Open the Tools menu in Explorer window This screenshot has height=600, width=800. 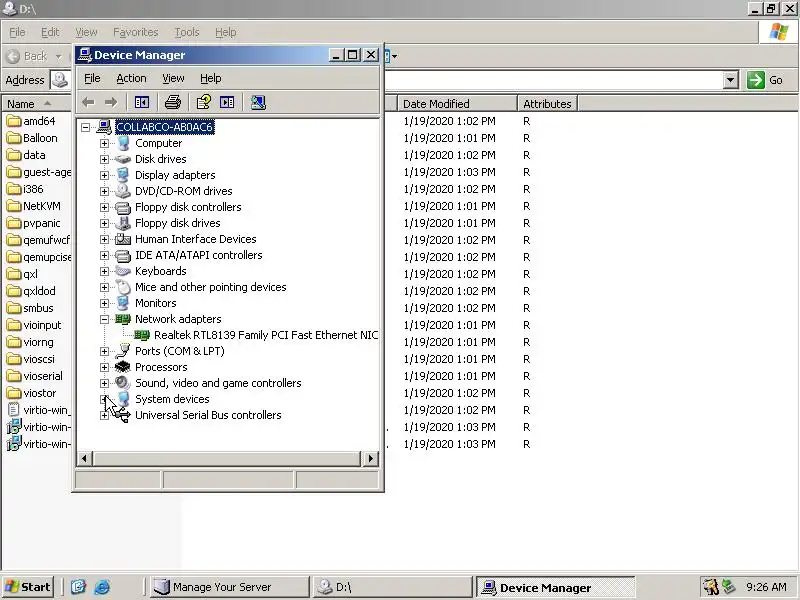[187, 32]
